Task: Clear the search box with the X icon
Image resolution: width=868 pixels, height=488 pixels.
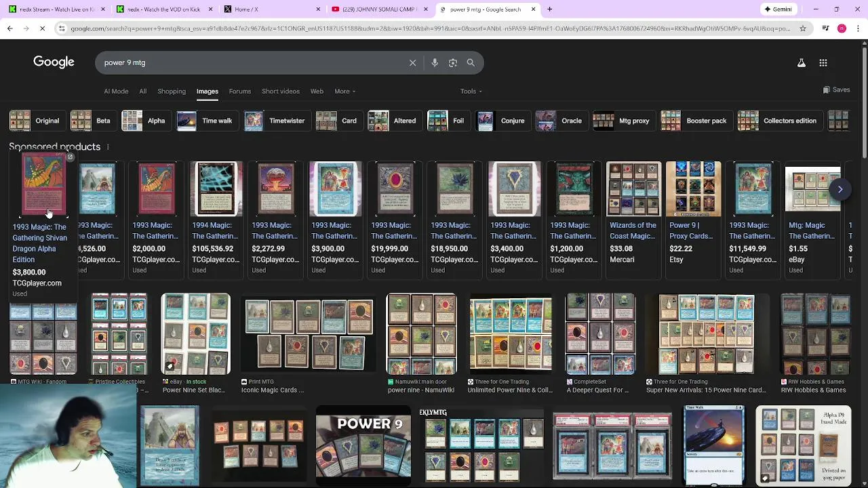Action: (412, 62)
